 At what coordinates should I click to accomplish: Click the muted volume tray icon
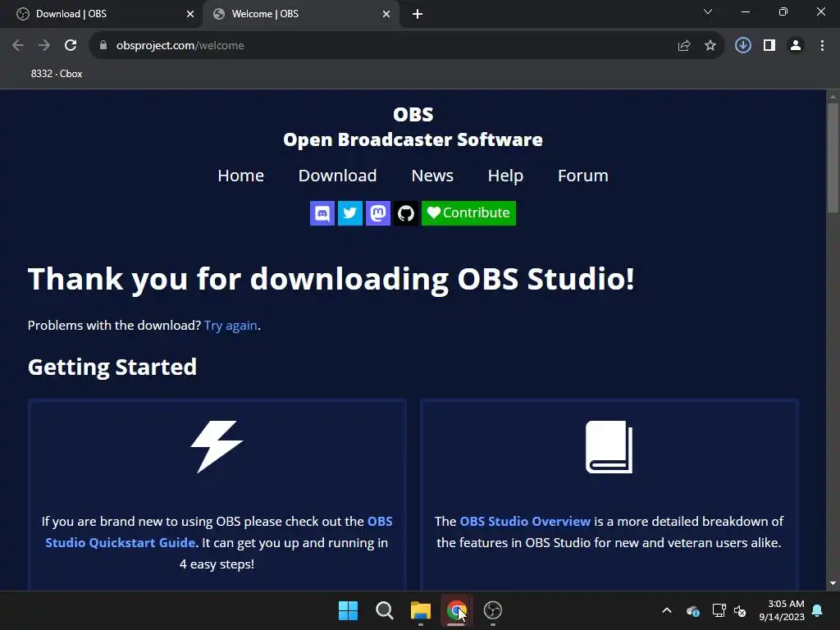pyautogui.click(x=741, y=610)
